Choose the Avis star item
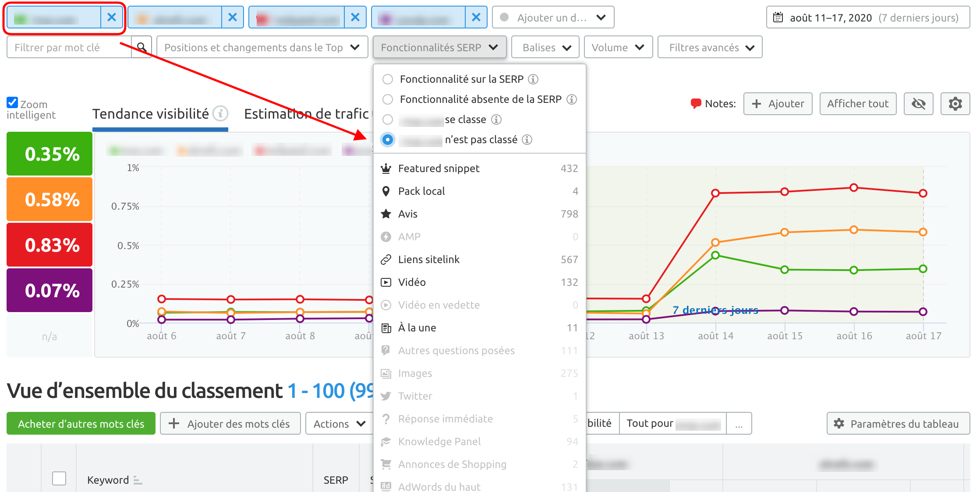 [x=407, y=214]
